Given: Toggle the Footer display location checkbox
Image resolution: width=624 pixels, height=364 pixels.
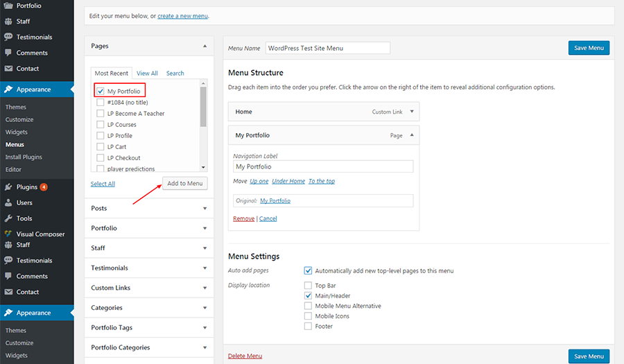Looking at the screenshot, I should click(308, 326).
